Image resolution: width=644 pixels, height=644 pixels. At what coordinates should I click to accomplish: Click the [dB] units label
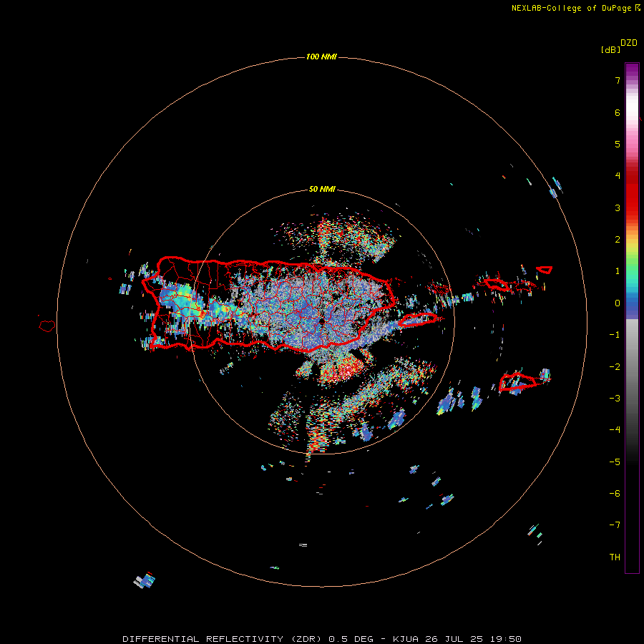tap(611, 49)
